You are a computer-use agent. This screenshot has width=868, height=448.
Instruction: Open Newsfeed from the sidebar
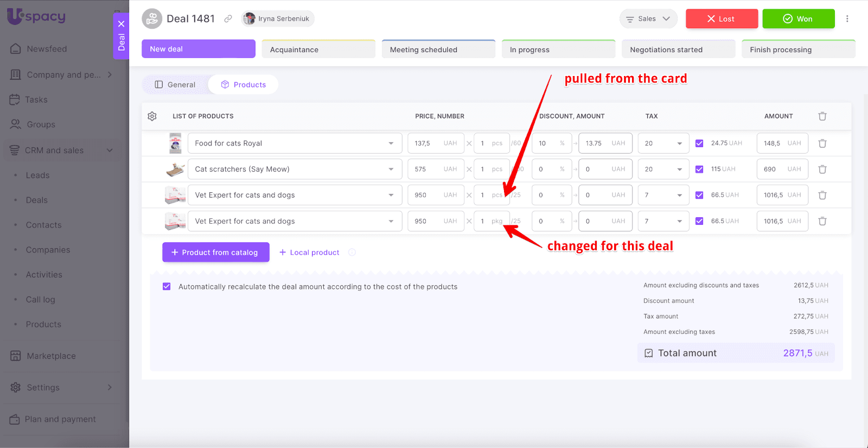(47, 49)
